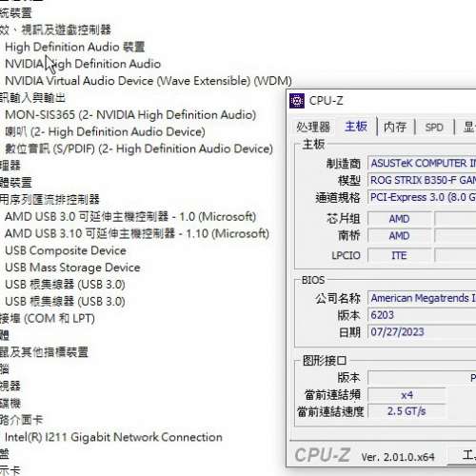Click the current link speed 2.5 GT/s value
The width and height of the screenshot is (476, 476).
(x=407, y=411)
